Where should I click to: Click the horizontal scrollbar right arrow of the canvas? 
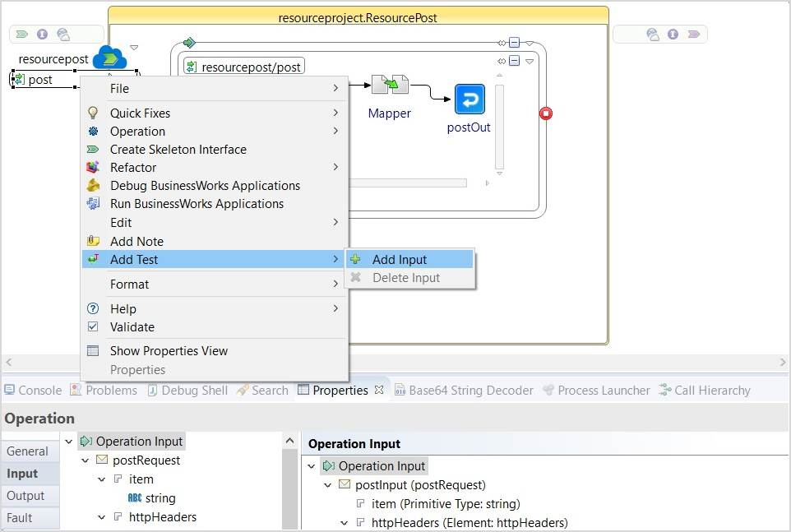pos(783,363)
